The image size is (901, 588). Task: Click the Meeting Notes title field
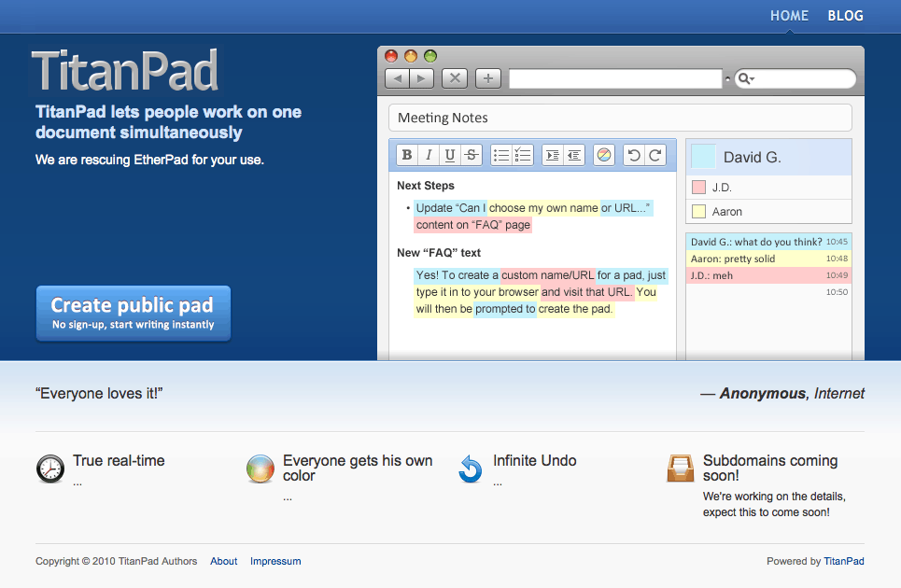click(x=620, y=118)
